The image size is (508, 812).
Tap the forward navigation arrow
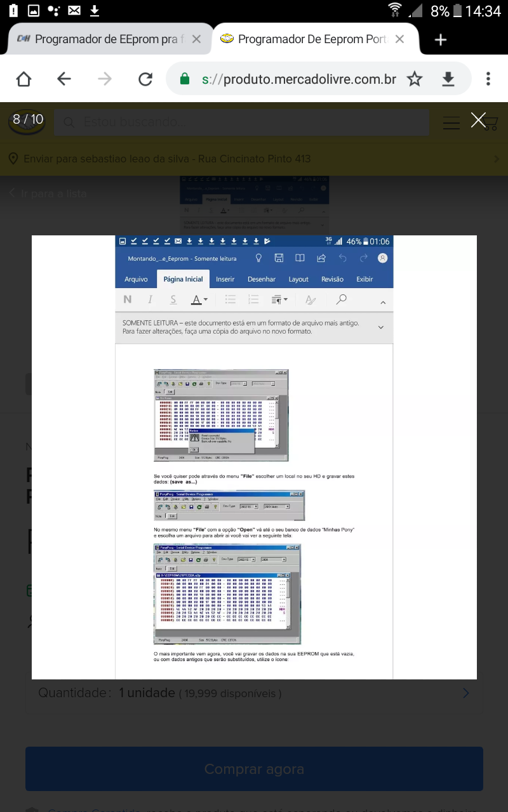(x=104, y=79)
